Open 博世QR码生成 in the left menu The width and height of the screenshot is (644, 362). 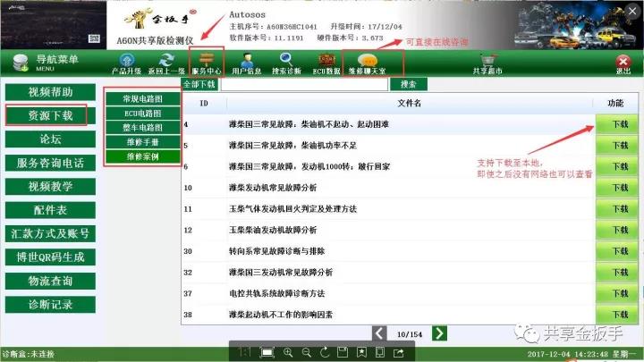tap(50, 257)
